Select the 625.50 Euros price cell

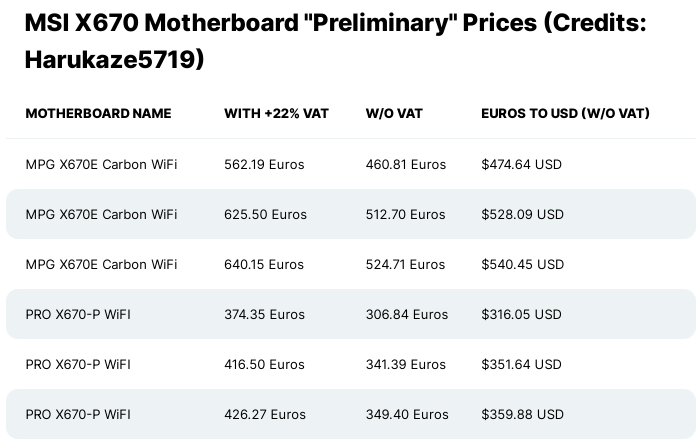pos(265,214)
